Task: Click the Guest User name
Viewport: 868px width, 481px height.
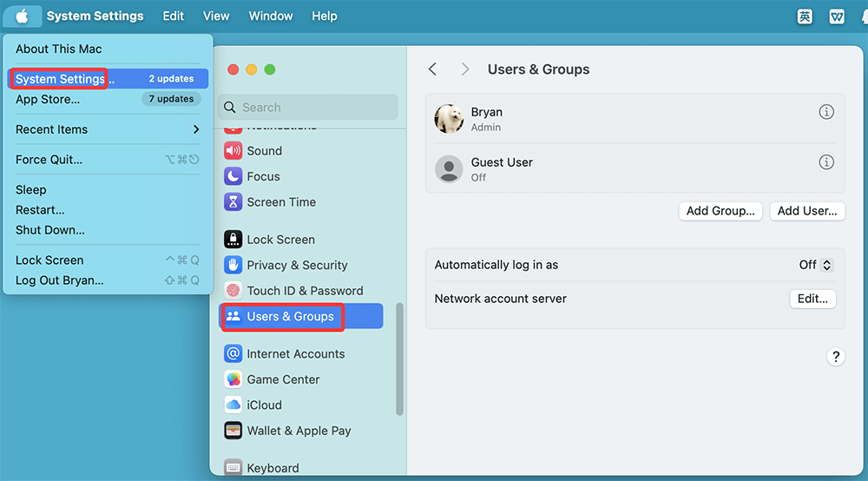Action: tap(502, 162)
